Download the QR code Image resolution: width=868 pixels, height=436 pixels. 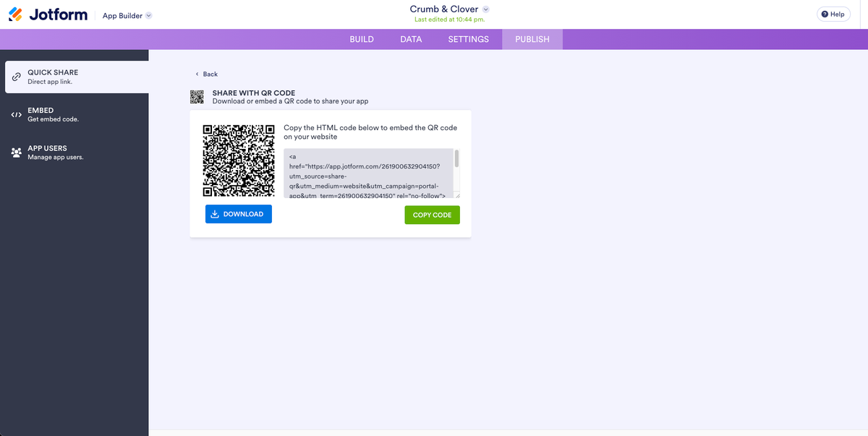click(x=239, y=214)
